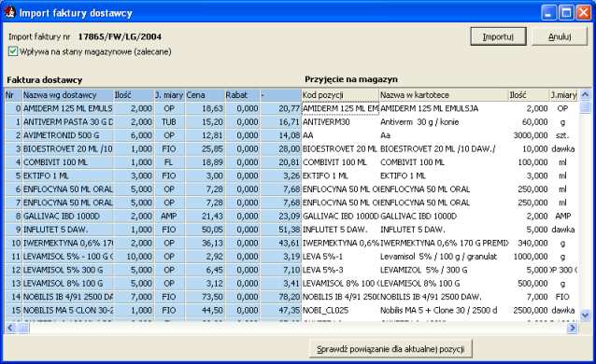Click the Anuluj button

[x=560, y=36]
